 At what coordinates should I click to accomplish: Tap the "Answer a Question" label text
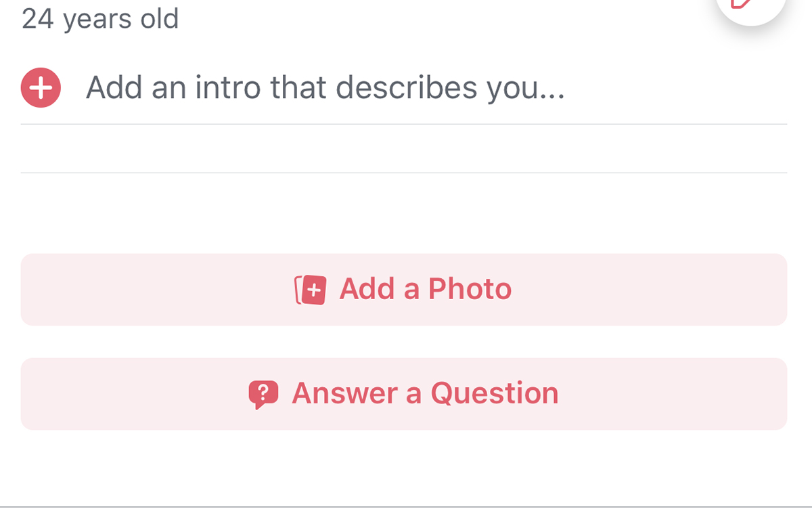click(425, 394)
